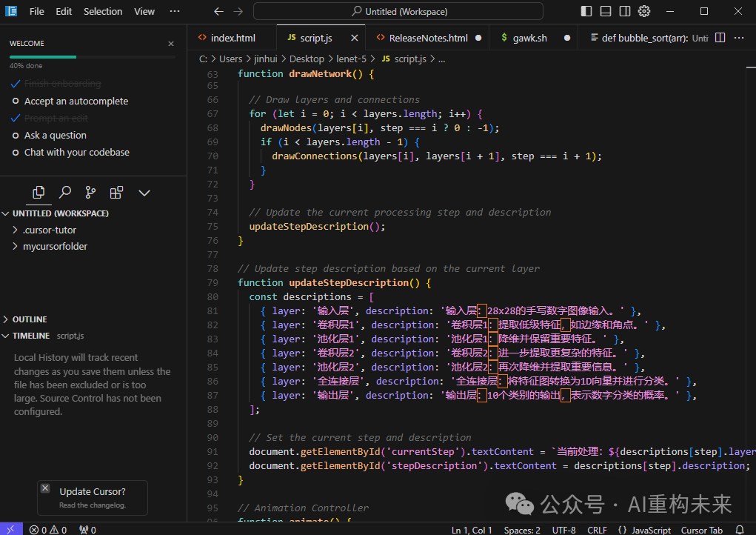Read the changelog link
756x535 pixels.
93,505
